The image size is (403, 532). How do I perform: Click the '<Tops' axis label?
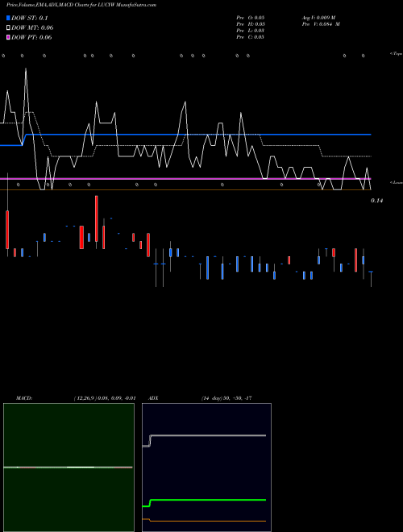397,54
